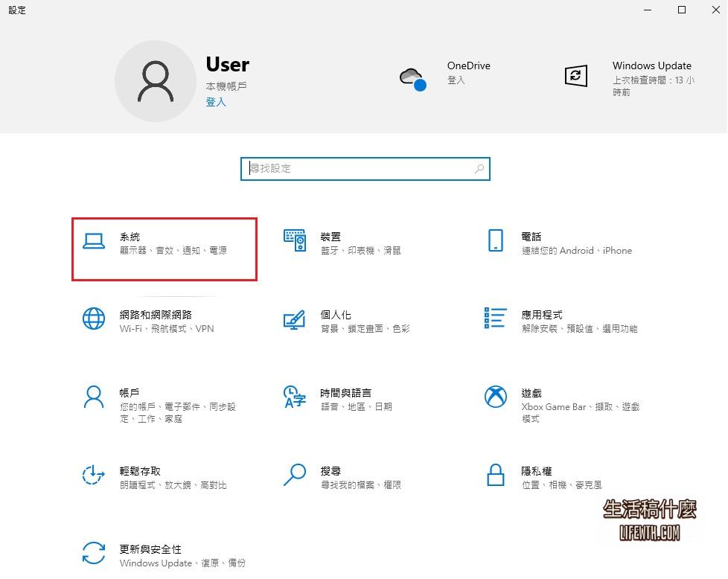Click the User profile avatar
728x579 pixels.
click(x=156, y=81)
